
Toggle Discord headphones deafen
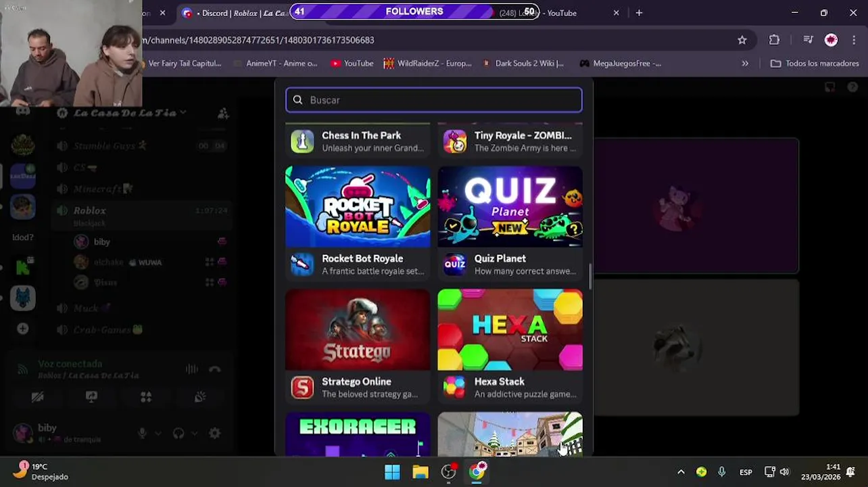pos(178,433)
